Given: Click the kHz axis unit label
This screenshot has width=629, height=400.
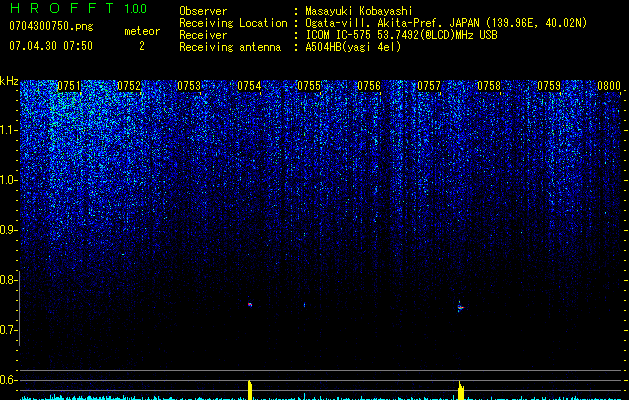Looking at the screenshot, I should point(9,81).
